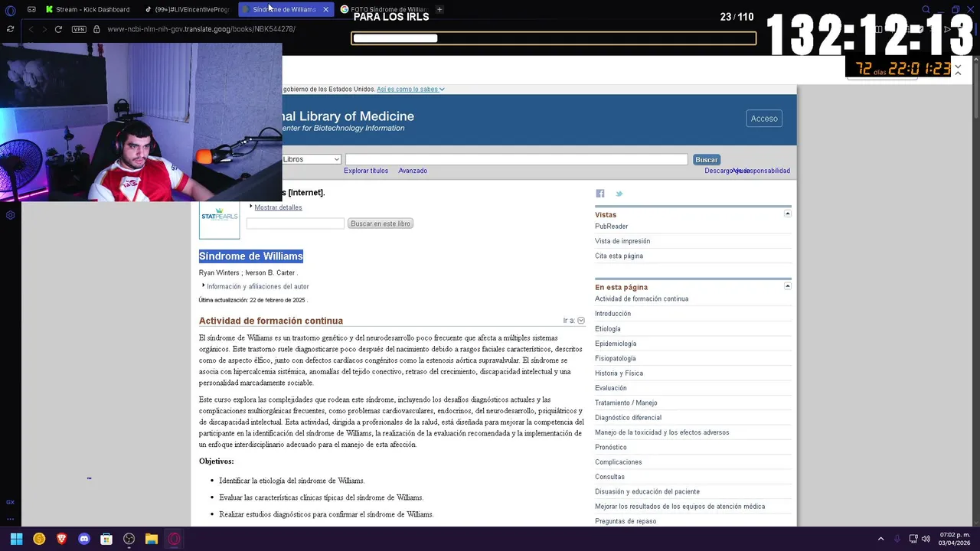Share the page on Facebook icon

(600, 194)
